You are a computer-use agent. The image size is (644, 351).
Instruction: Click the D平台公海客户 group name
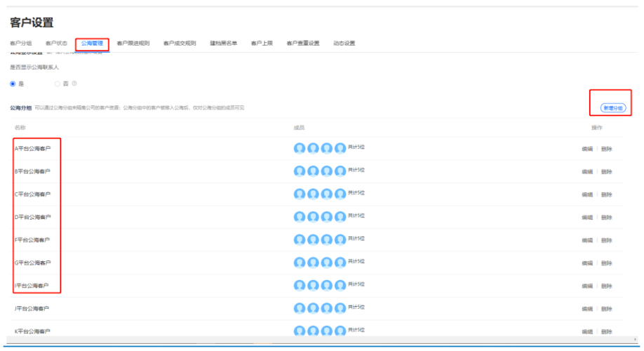click(32, 217)
